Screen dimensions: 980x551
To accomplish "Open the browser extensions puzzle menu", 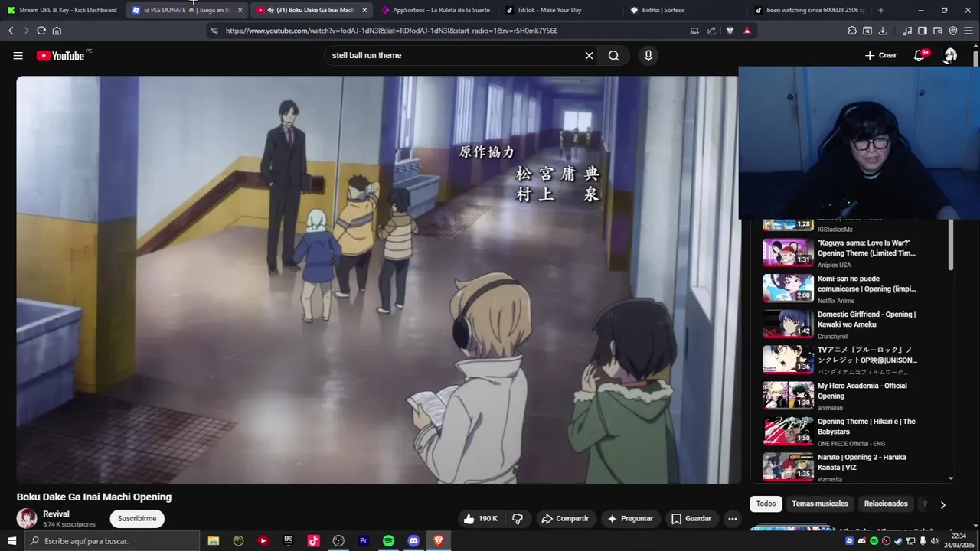I will click(852, 31).
